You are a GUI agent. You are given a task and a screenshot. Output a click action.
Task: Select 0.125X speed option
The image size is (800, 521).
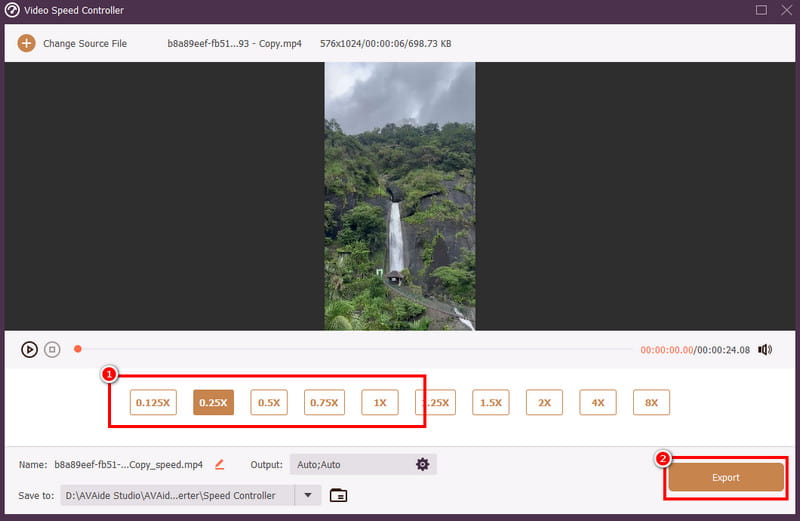coord(153,403)
